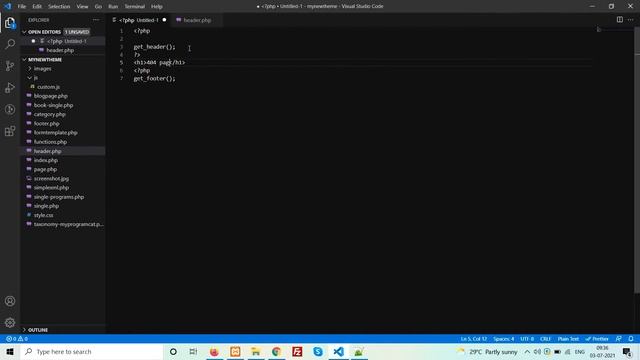This screenshot has height=360, width=640.
Task: Open the XAMPP orange taskbar icon
Action: click(235, 351)
